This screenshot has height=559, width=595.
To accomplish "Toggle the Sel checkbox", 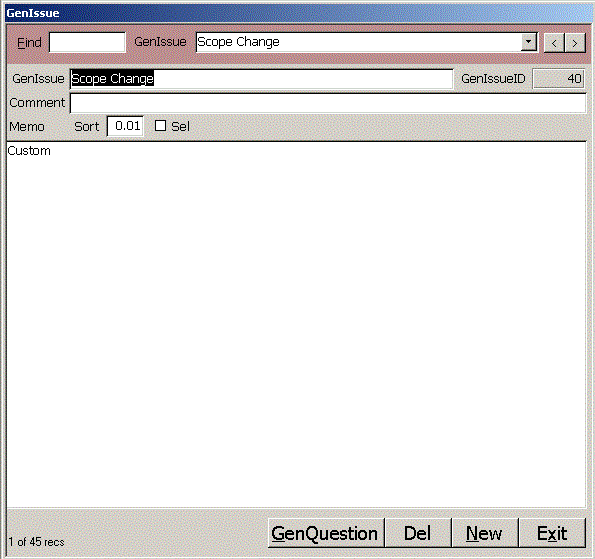I will point(161,126).
